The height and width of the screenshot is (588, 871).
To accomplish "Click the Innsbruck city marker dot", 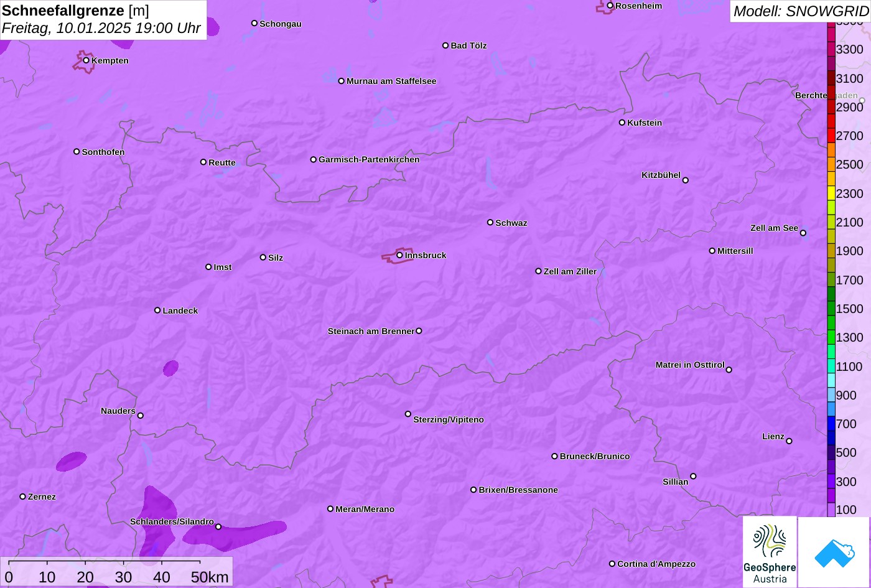I will point(399,255).
